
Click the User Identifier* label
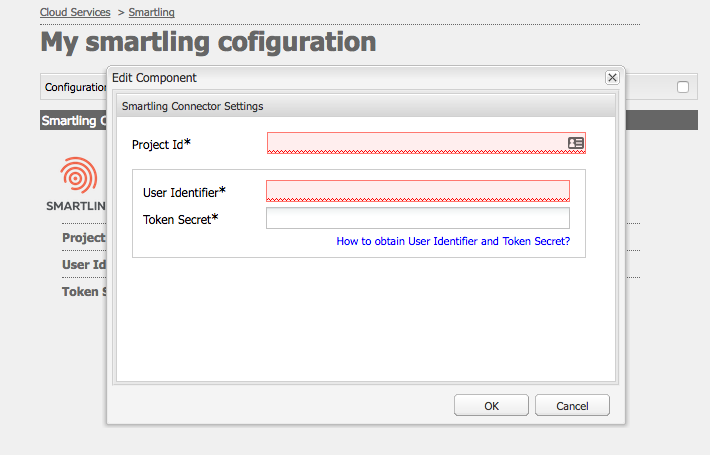(184, 192)
